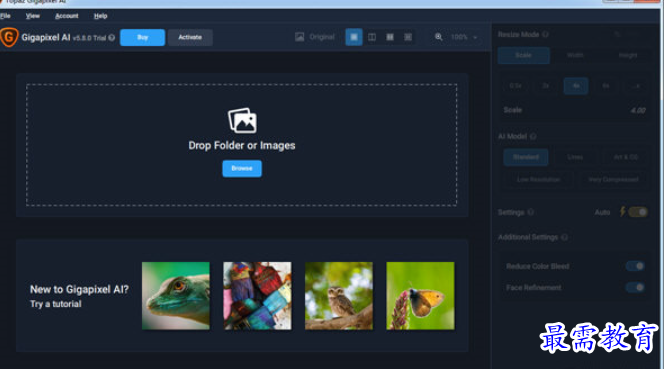Choose the 6x scale preset
Image resolution: width=664 pixels, height=369 pixels.
[606, 86]
